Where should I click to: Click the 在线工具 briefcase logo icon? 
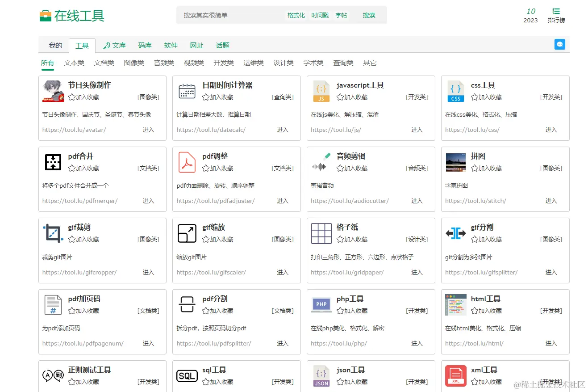point(46,16)
